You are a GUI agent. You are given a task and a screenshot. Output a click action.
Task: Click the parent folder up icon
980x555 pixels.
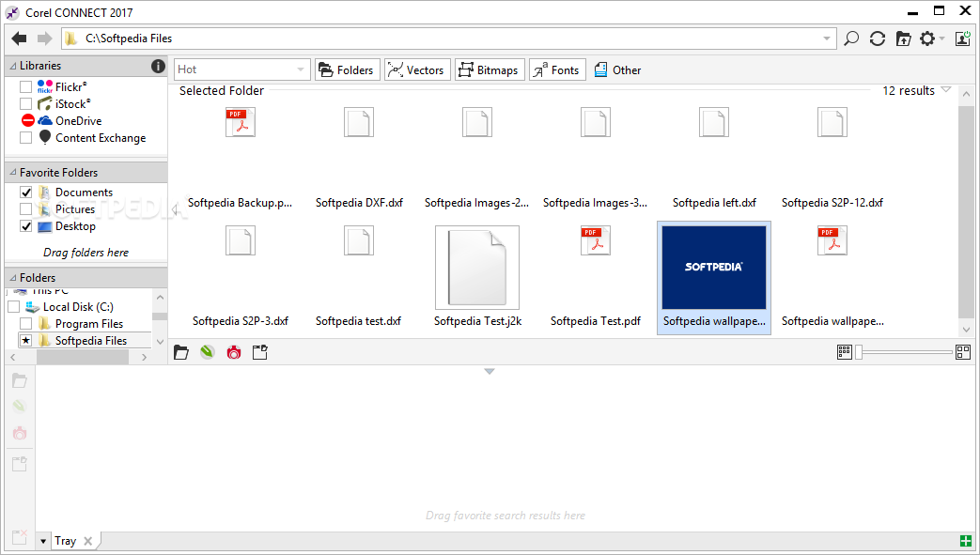tap(903, 39)
